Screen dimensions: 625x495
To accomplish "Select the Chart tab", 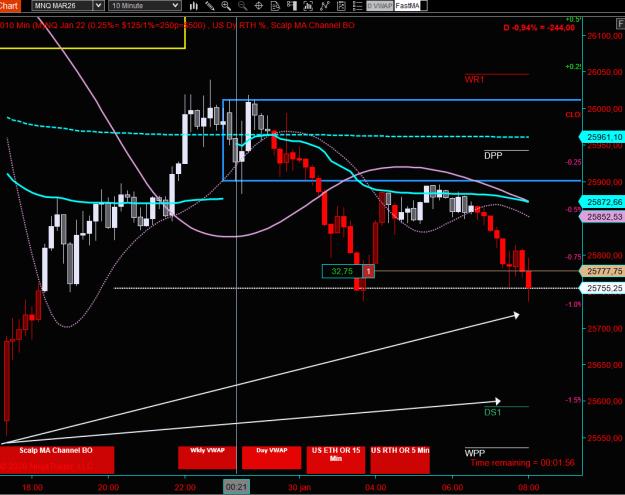I will tap(10, 6).
